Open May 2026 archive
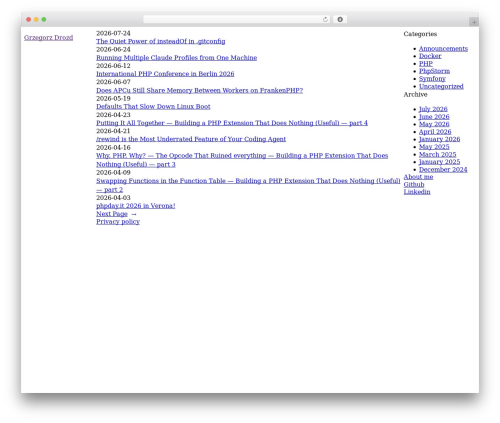The image size is (500, 423). [434, 124]
